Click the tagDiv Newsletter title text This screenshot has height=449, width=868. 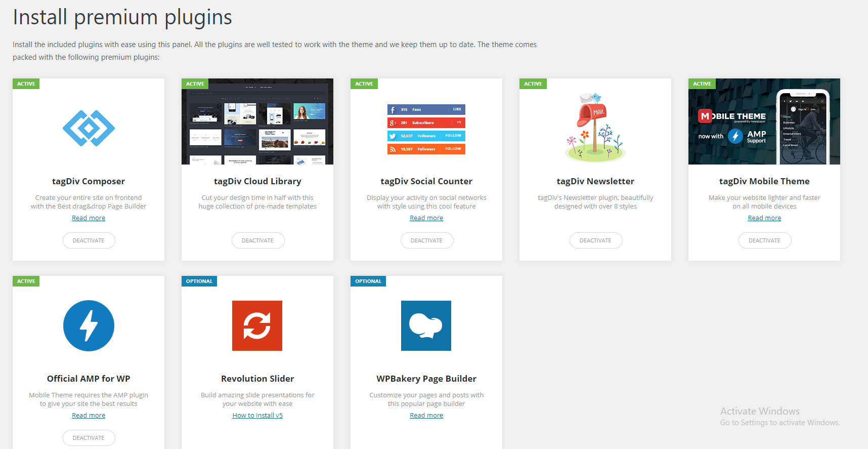point(595,181)
